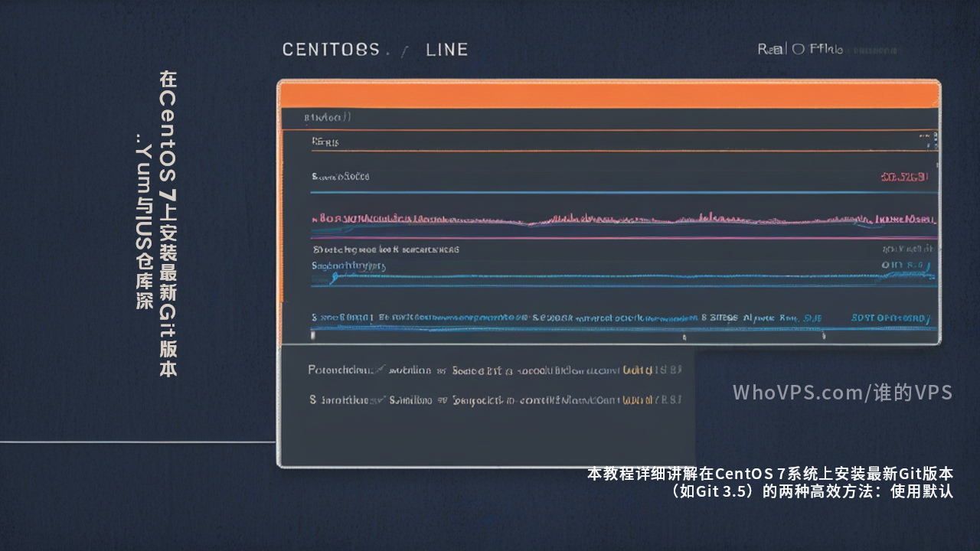Click the "CENITOBS" heading text

coord(331,50)
